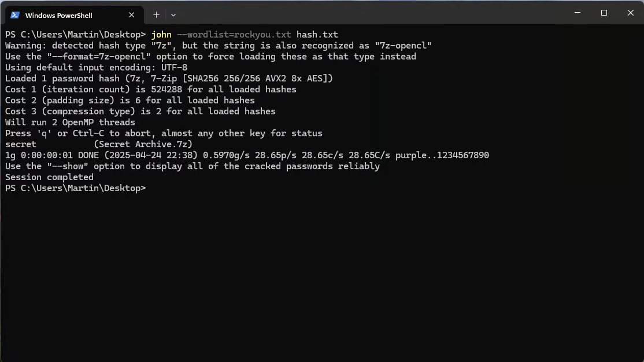Click the "(Secret Archive.7z)" text

coord(143,144)
